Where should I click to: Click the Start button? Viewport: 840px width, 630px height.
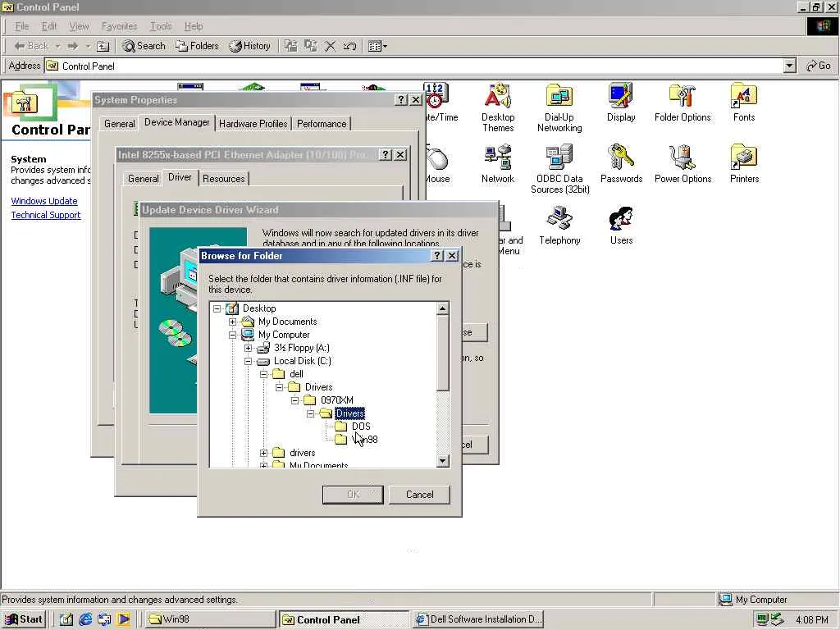(x=24, y=619)
